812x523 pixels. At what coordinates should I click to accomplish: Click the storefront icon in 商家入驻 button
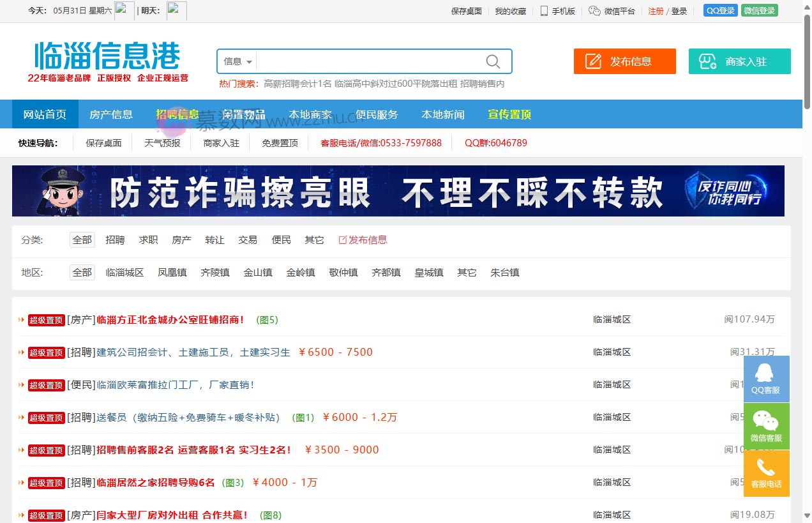click(706, 61)
